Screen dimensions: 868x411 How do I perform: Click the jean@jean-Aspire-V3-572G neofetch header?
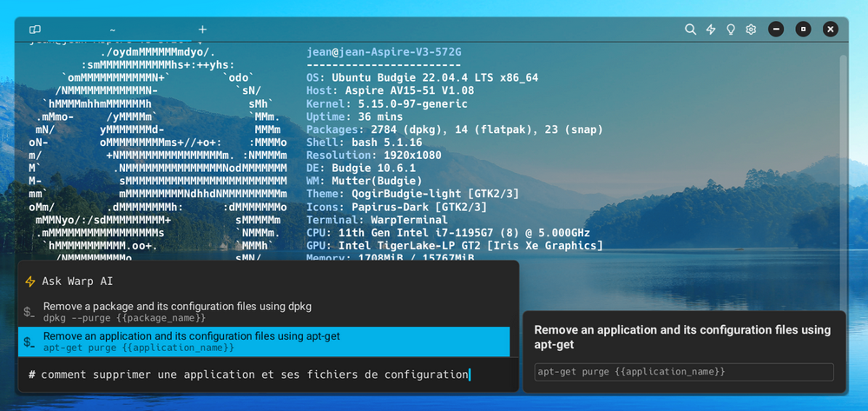click(x=384, y=52)
